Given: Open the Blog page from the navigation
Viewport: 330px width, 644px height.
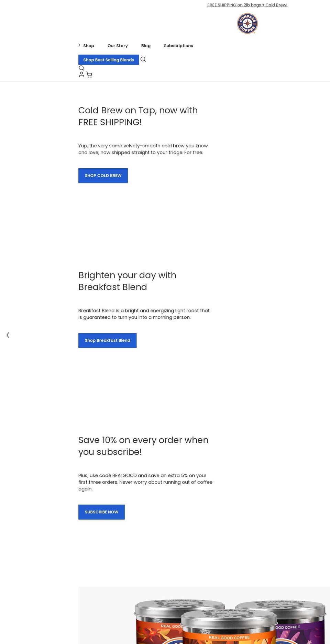Looking at the screenshot, I should click(x=146, y=45).
